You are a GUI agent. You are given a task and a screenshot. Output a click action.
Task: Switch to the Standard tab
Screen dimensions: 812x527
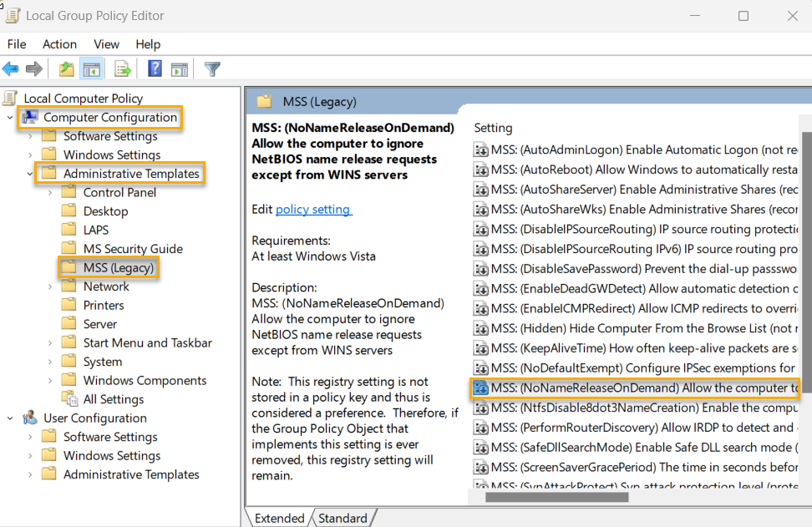point(343,518)
